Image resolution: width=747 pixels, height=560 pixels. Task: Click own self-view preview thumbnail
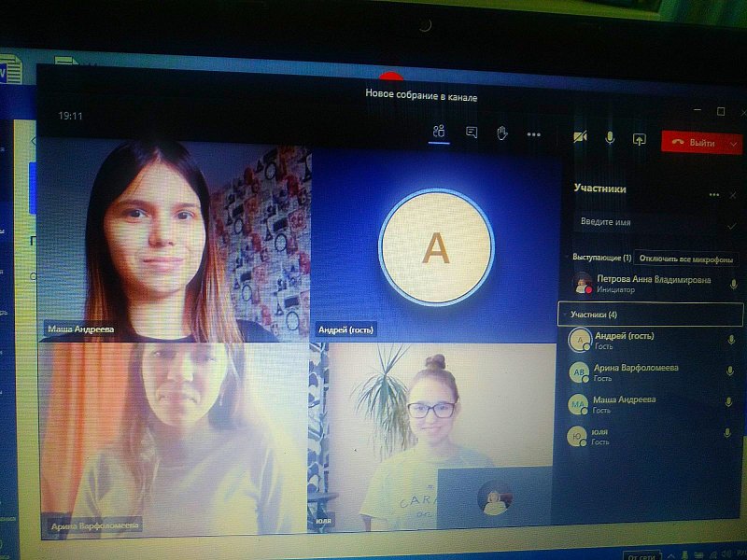coord(494,497)
